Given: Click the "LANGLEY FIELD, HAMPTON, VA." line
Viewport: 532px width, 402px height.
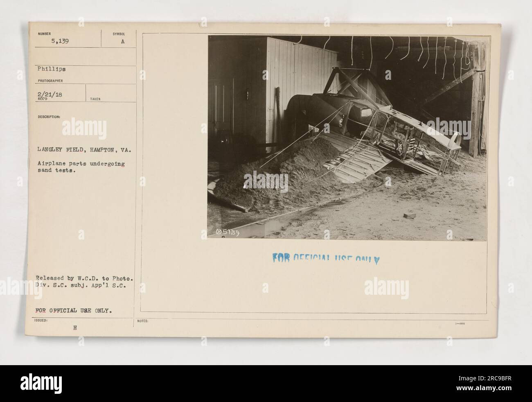Looking at the screenshot, I should pos(85,150).
